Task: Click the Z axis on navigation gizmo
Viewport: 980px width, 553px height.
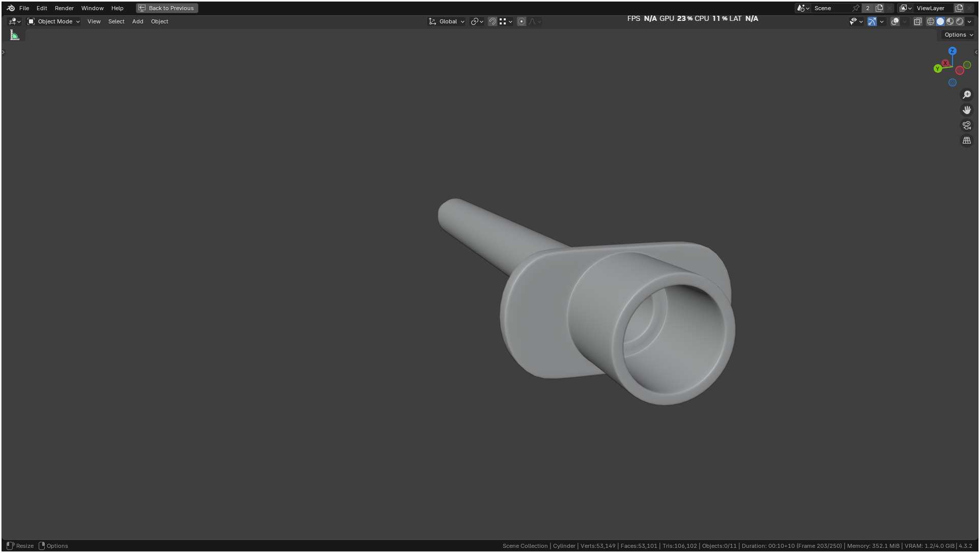Action: pos(952,51)
